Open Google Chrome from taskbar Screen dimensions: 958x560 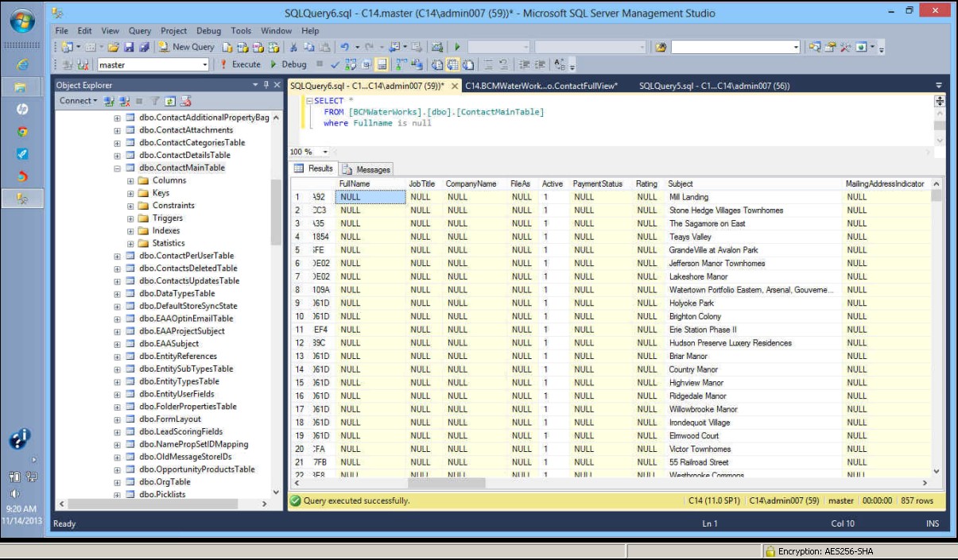coord(22,131)
